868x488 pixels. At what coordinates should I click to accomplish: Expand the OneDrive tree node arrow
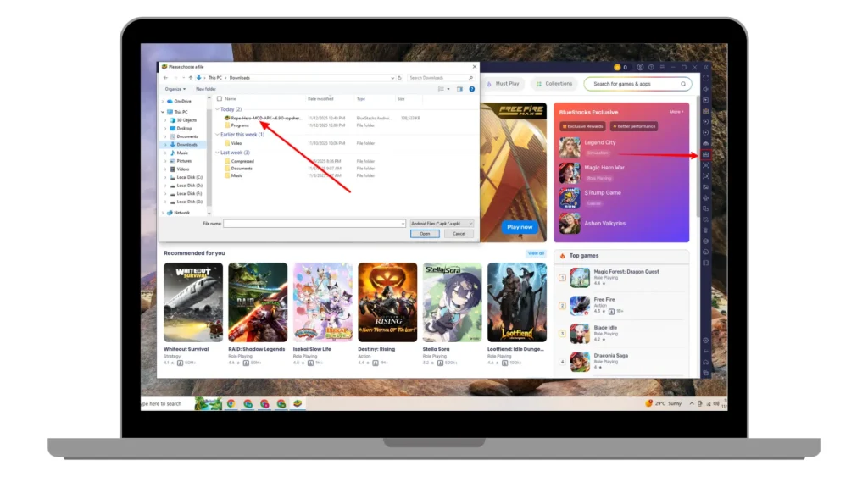pyautogui.click(x=163, y=102)
